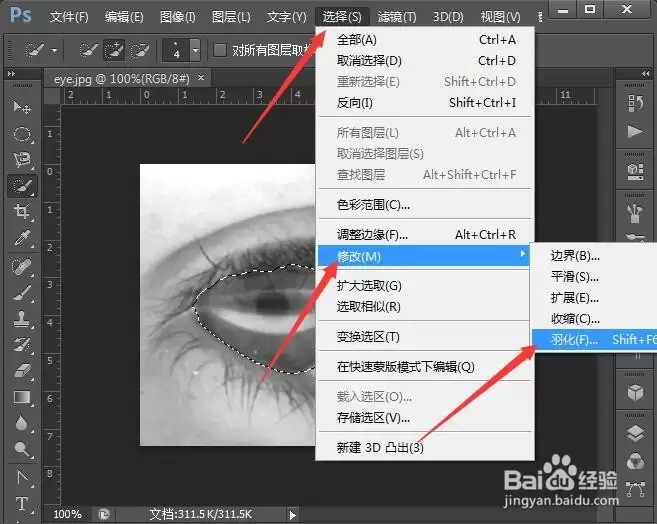Viewport: 657px width, 524px height.
Task: Choose the Add to selection mode icon
Action: (114, 51)
